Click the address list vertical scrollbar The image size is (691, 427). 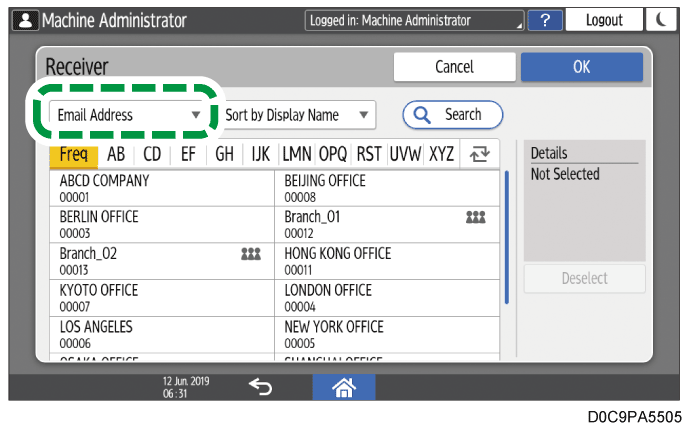507,237
